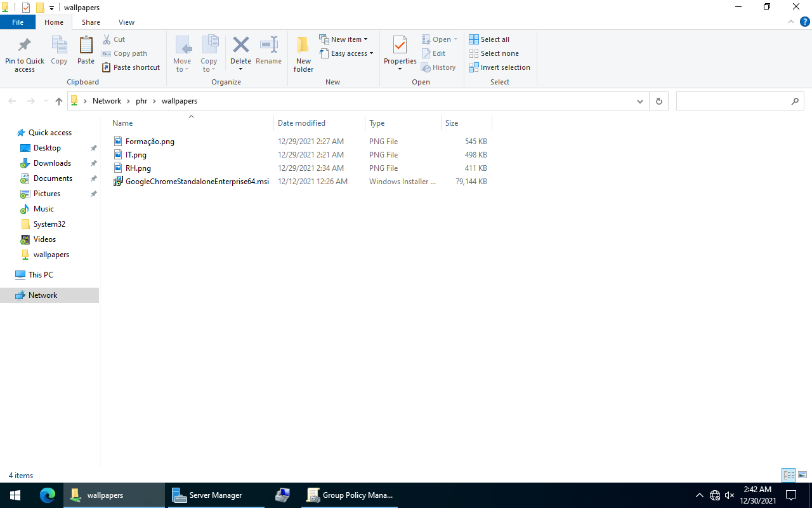The image size is (812, 508).
Task: Click Select all in the ribbon
Action: pyautogui.click(x=489, y=39)
